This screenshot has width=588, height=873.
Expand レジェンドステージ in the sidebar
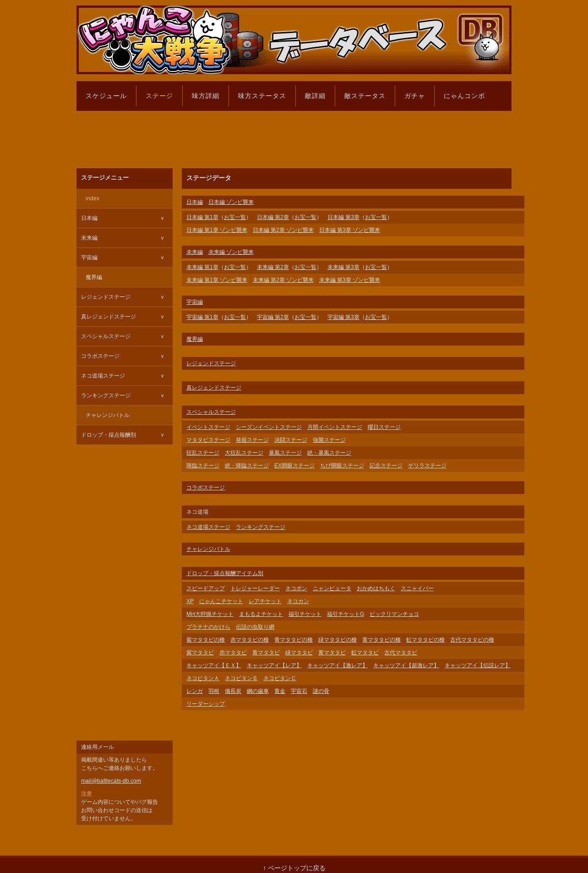[x=125, y=297]
